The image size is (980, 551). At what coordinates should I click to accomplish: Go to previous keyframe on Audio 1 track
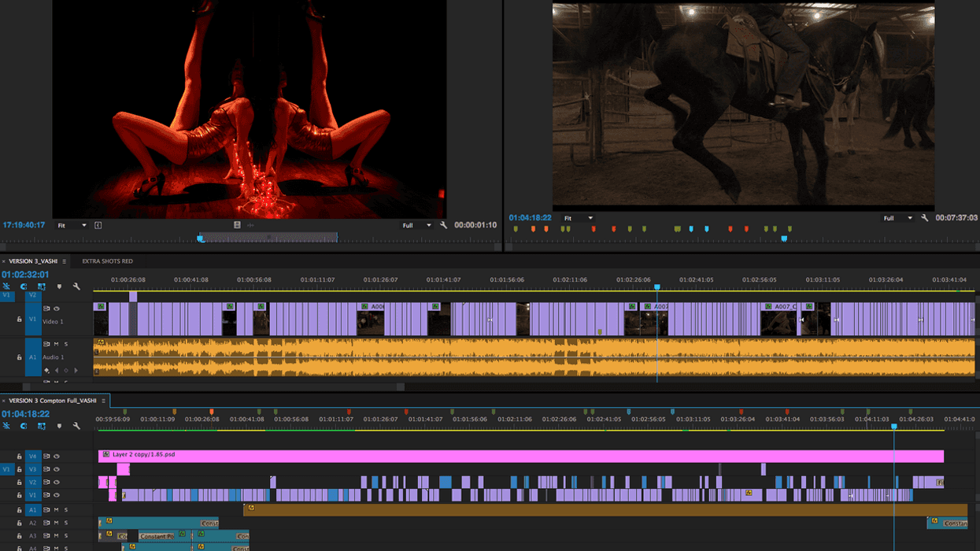(x=56, y=370)
